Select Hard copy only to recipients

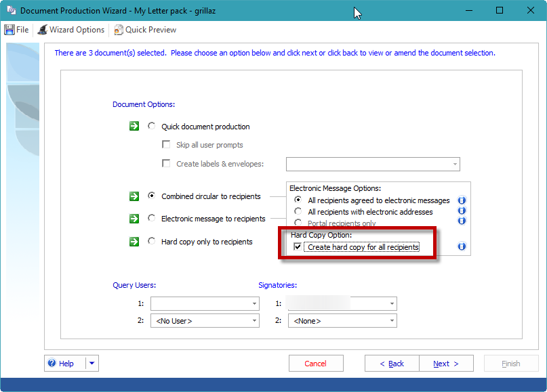[x=152, y=242]
